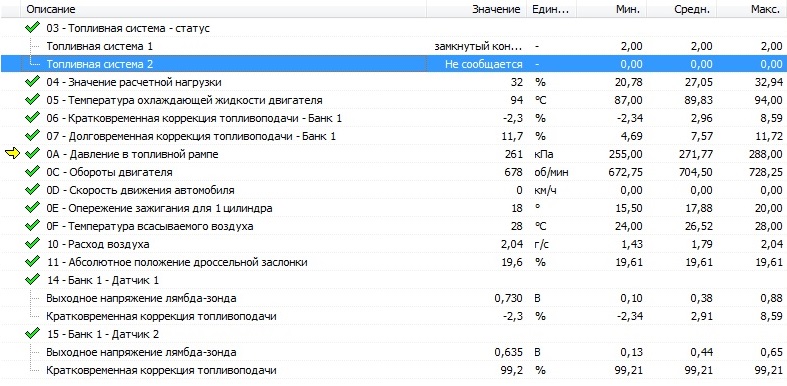Viewport: 787px width, 386px height.
Task: Toggle checkmark of 04 Значение расчетной нагрузки
Action: point(32,82)
